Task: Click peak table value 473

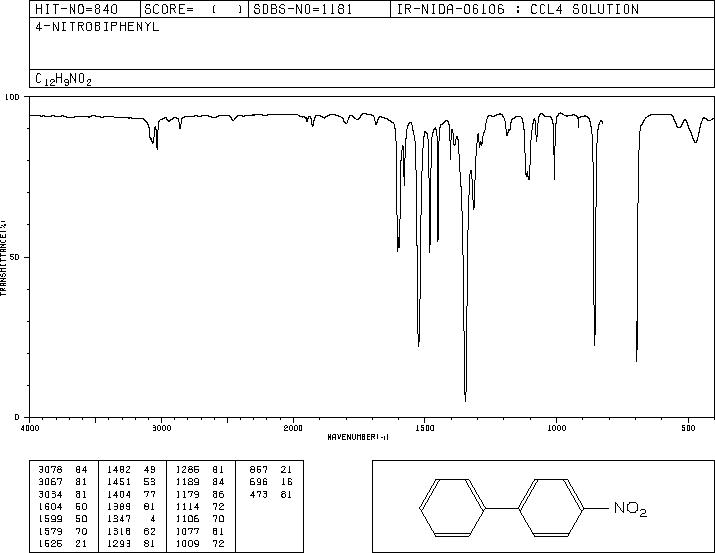Action: [x=259, y=494]
